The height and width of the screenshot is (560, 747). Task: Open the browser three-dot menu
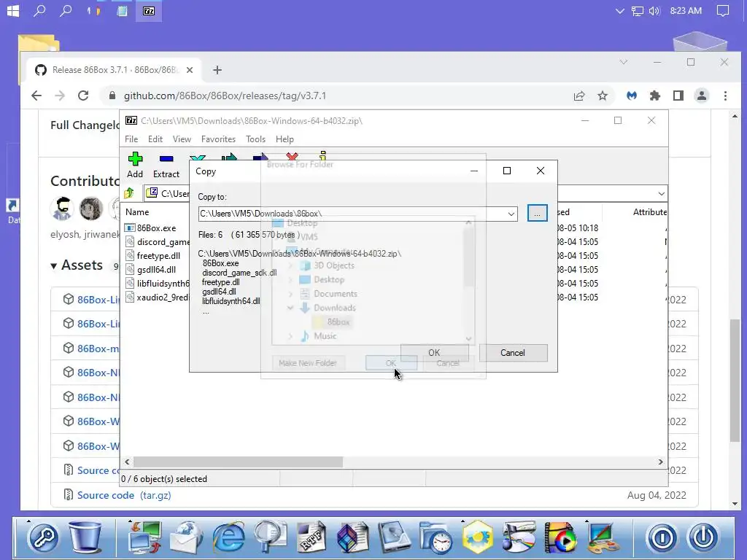click(x=725, y=96)
